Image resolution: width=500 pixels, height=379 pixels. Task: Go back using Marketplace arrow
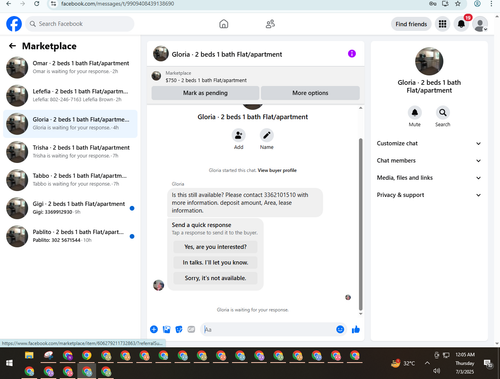click(x=12, y=46)
